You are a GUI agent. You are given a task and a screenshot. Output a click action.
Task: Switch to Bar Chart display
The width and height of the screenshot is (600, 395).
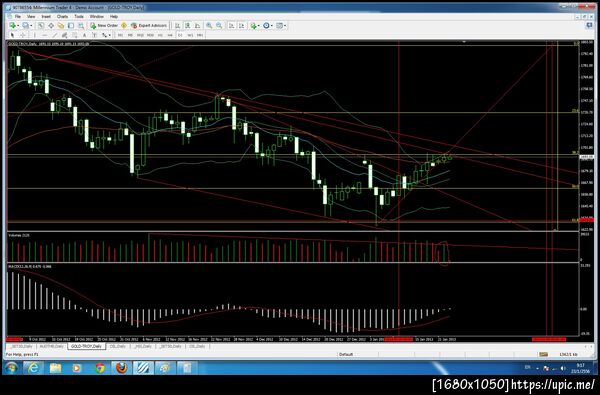pos(178,26)
